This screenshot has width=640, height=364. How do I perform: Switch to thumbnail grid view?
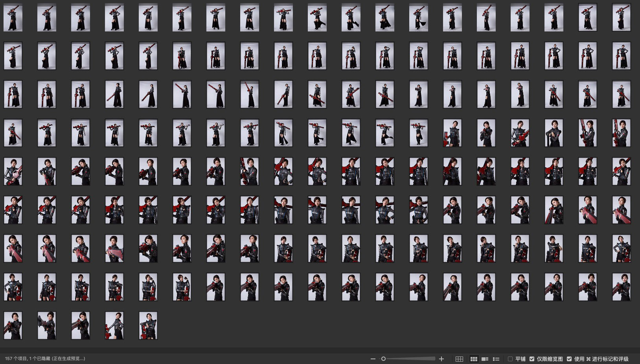click(x=474, y=359)
